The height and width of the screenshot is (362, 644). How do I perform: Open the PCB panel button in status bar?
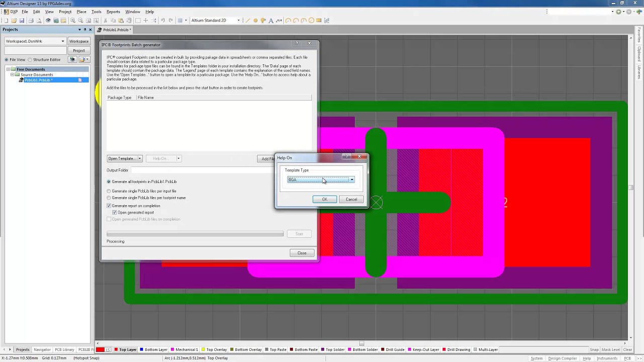click(627, 358)
